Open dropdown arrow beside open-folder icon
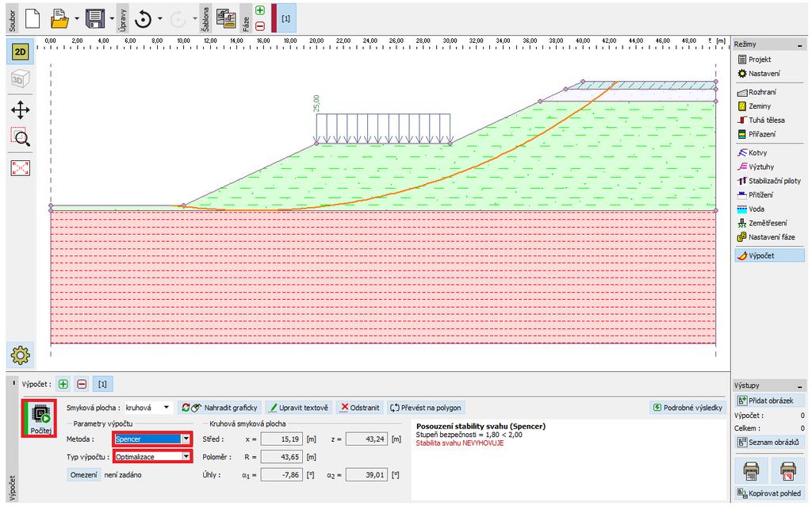Screen dimensions: 812x510 (77, 19)
